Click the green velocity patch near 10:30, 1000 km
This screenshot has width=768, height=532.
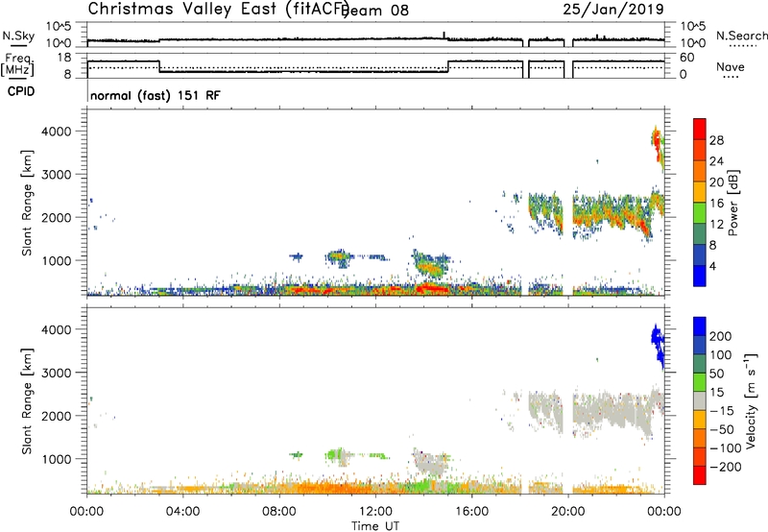(x=337, y=454)
